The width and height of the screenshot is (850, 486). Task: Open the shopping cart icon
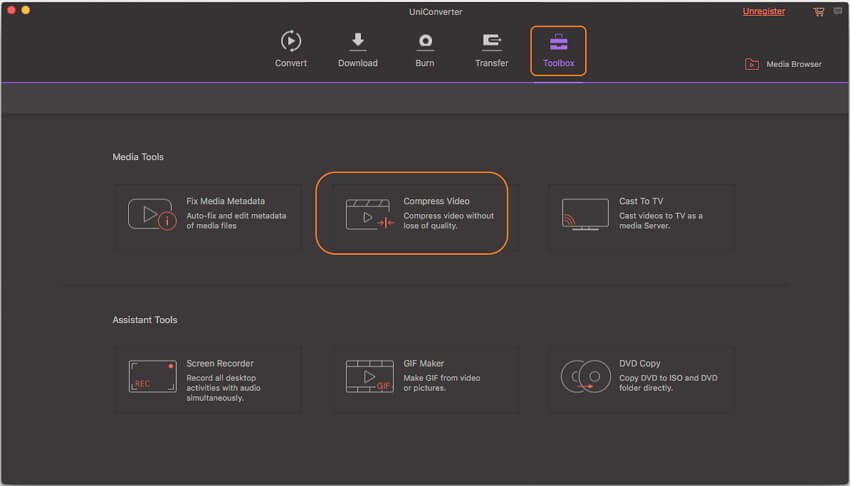[x=819, y=11]
